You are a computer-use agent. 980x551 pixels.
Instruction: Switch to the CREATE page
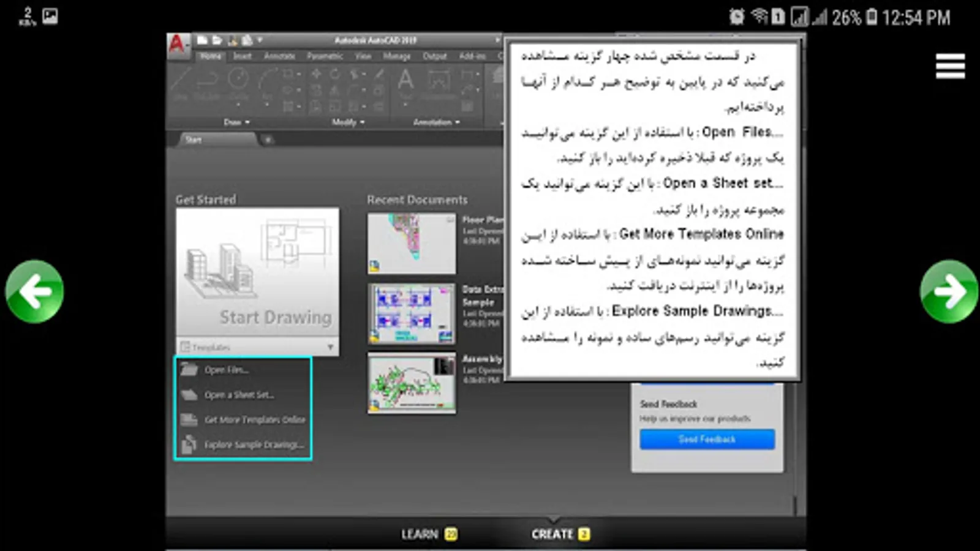pyautogui.click(x=560, y=534)
